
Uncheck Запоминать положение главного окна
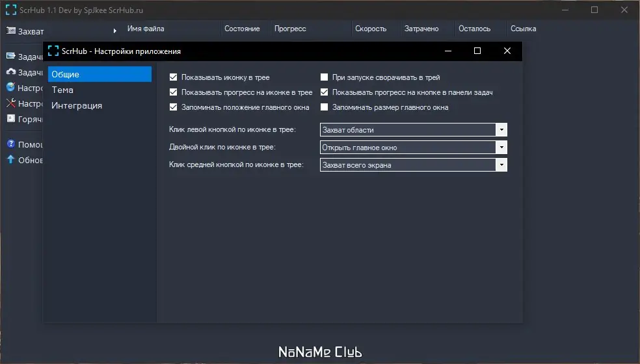tap(173, 107)
